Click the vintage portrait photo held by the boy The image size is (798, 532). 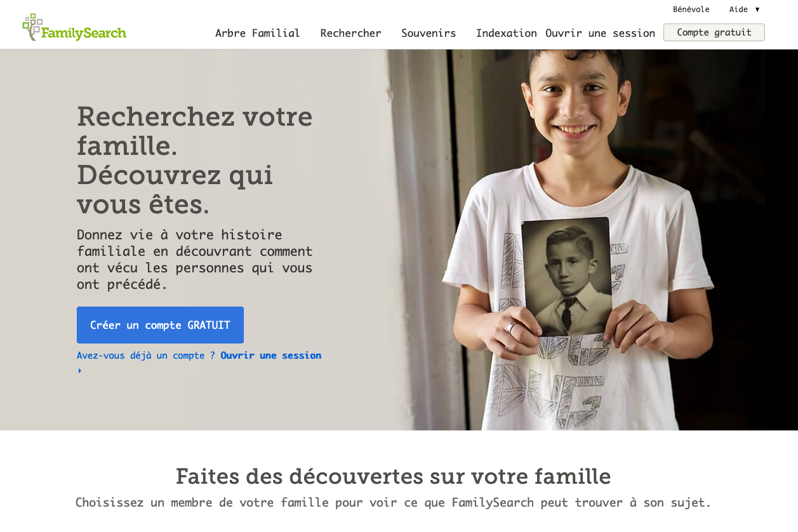click(566, 277)
